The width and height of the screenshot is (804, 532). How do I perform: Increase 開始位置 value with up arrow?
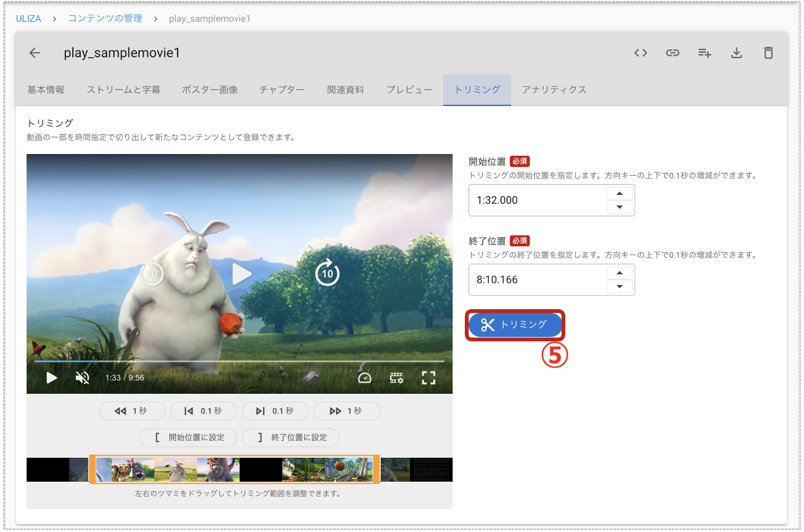620,193
